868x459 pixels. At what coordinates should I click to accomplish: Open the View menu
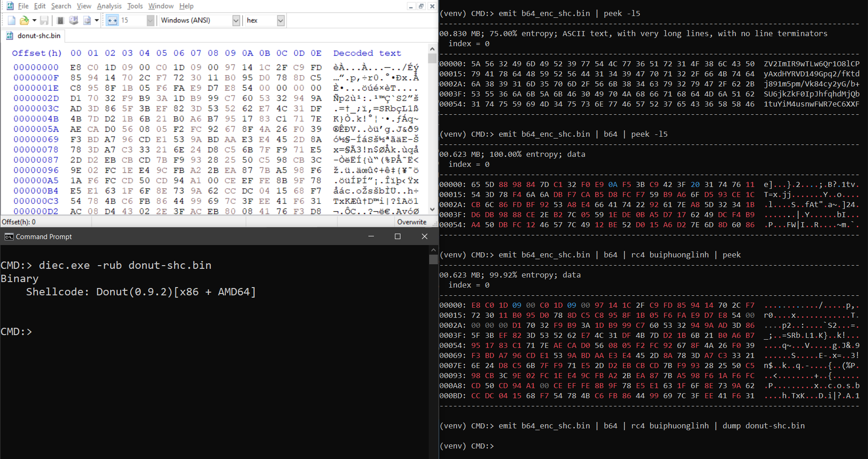[x=84, y=6]
